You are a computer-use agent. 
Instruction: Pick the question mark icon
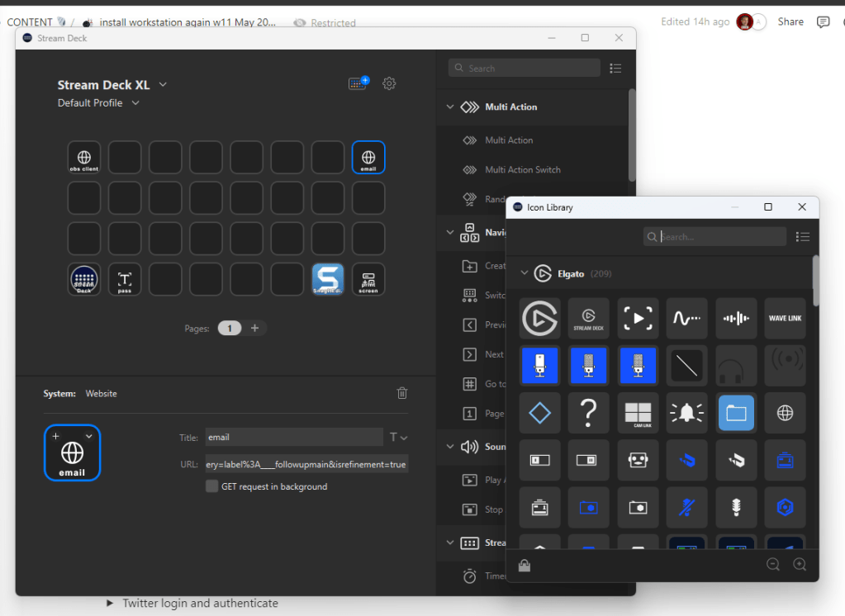coord(588,413)
